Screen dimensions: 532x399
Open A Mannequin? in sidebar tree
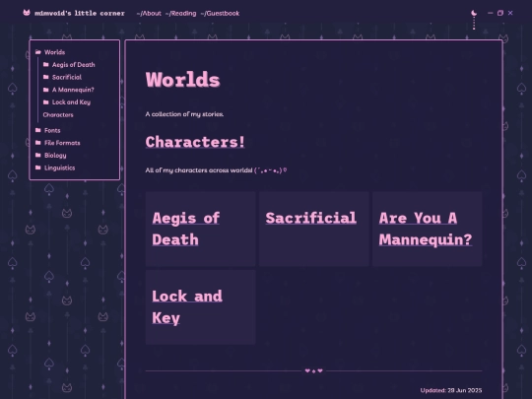click(x=73, y=90)
